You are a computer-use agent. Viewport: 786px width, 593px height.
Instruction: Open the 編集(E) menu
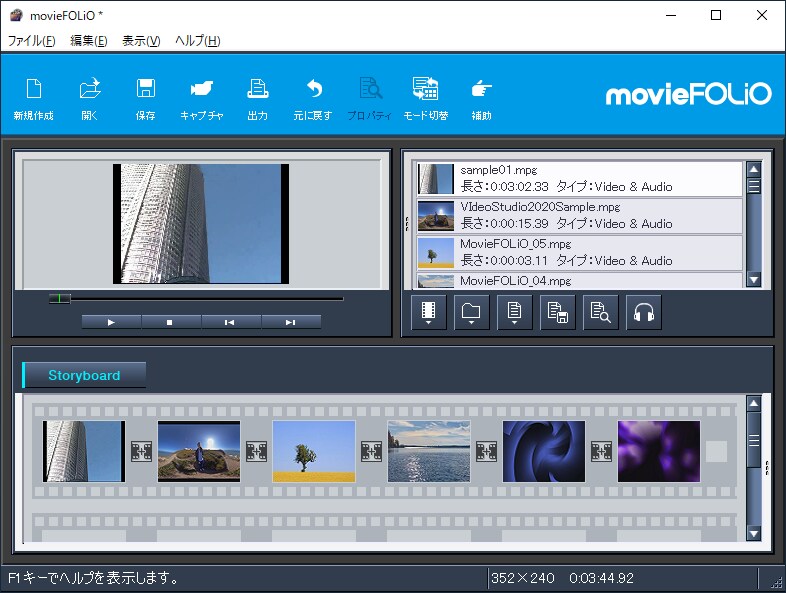coord(89,41)
